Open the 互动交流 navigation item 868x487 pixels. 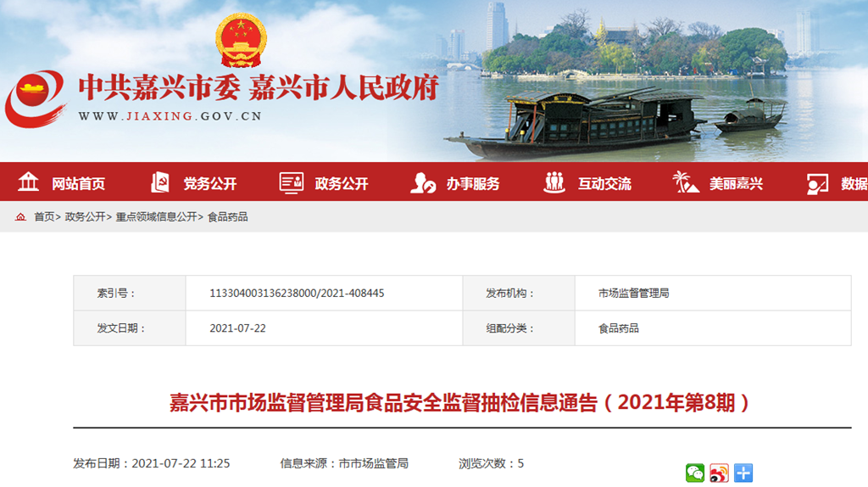coord(604,183)
